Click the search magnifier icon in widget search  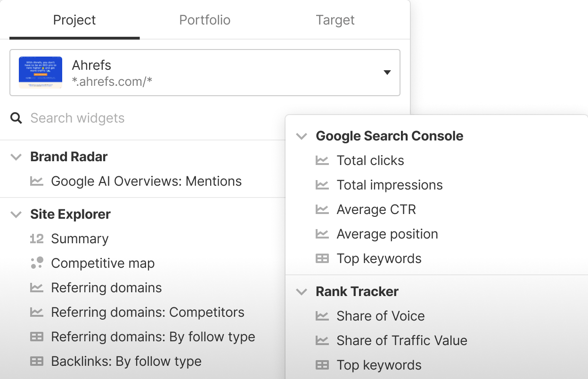[x=16, y=118]
